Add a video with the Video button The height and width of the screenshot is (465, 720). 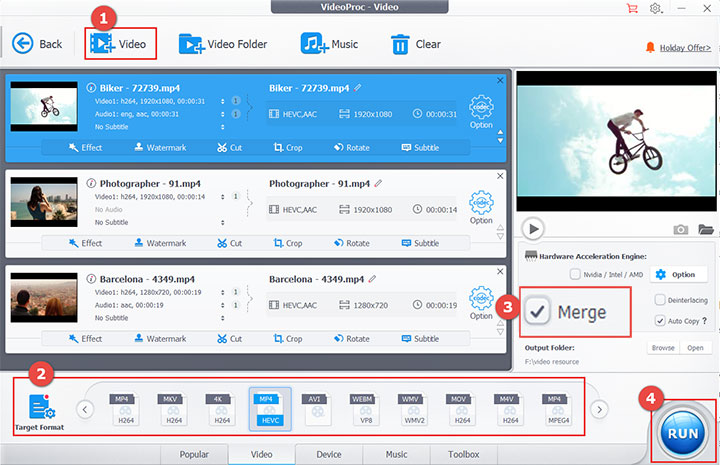coord(118,44)
